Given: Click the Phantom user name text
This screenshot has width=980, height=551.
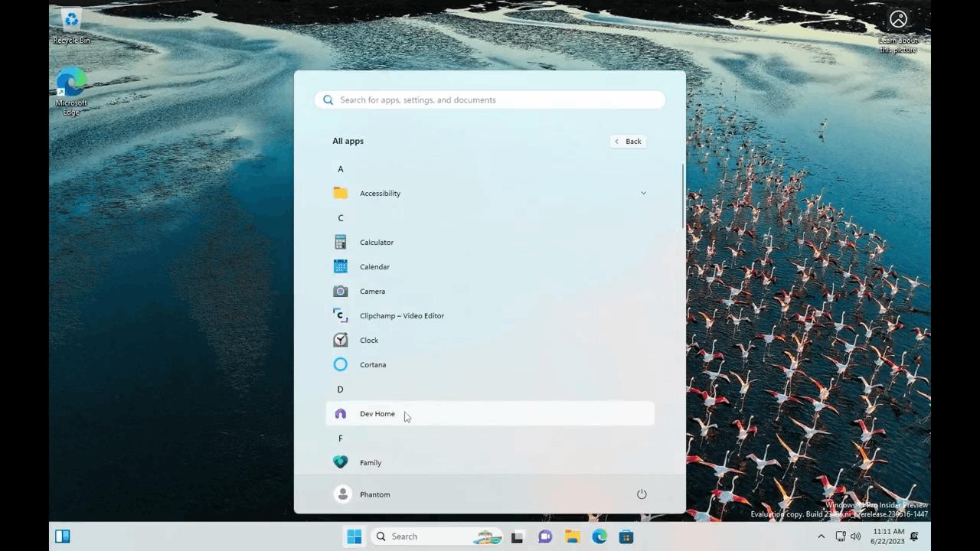Looking at the screenshot, I should click(x=375, y=494).
